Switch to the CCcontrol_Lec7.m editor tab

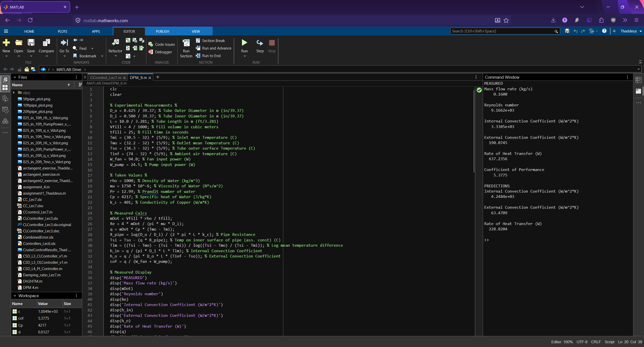(x=106, y=78)
